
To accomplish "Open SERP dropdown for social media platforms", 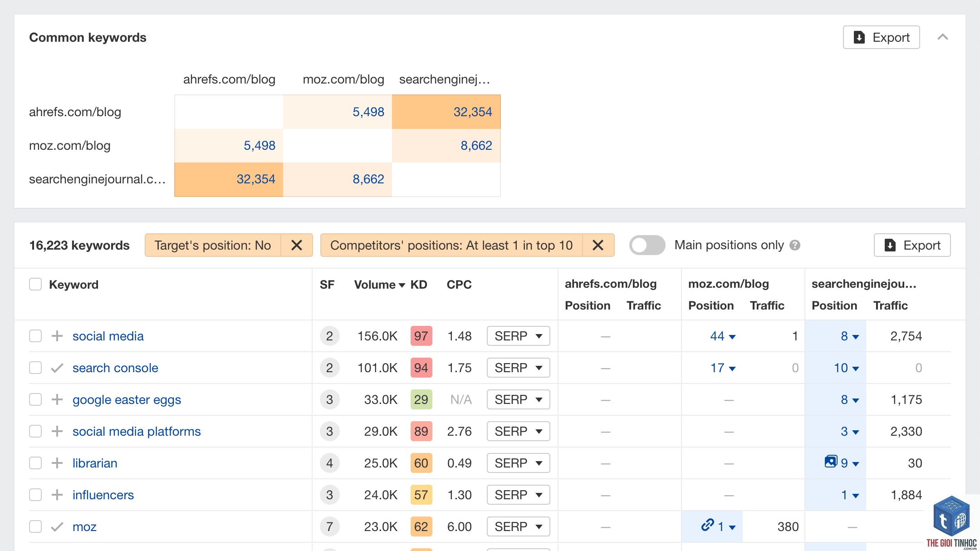I will pyautogui.click(x=518, y=431).
